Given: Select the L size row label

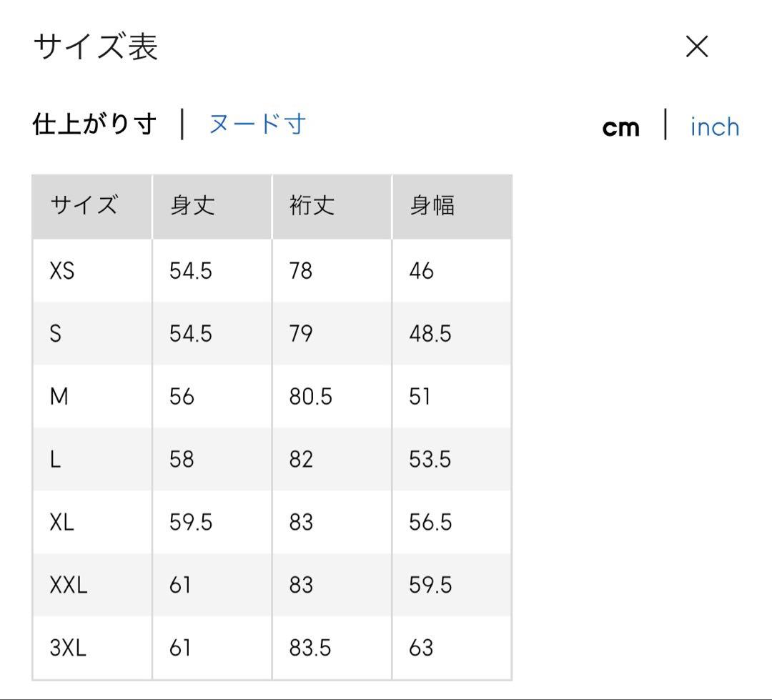Looking at the screenshot, I should pyautogui.click(x=55, y=459).
